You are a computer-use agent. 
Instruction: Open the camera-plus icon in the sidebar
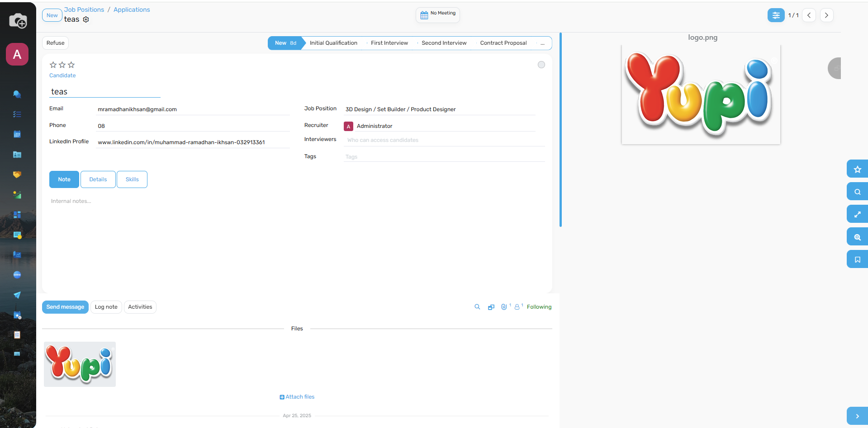(18, 21)
